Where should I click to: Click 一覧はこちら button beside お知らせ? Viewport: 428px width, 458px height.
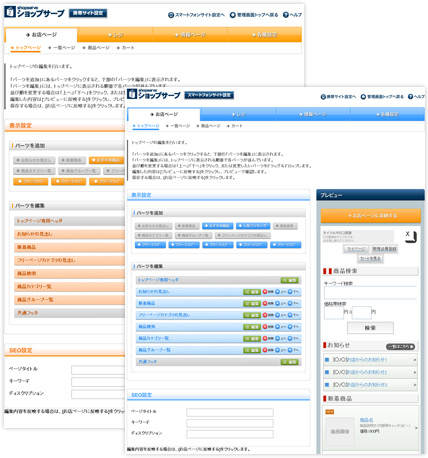(x=400, y=347)
